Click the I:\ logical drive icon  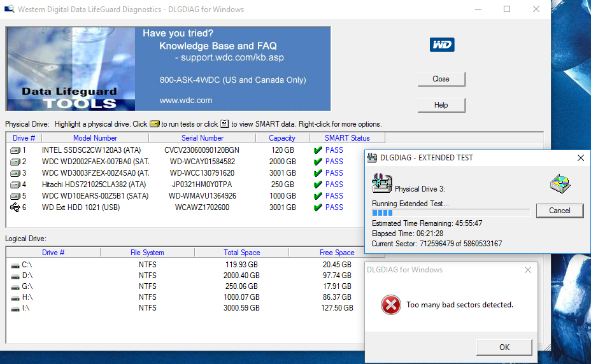[x=15, y=309]
